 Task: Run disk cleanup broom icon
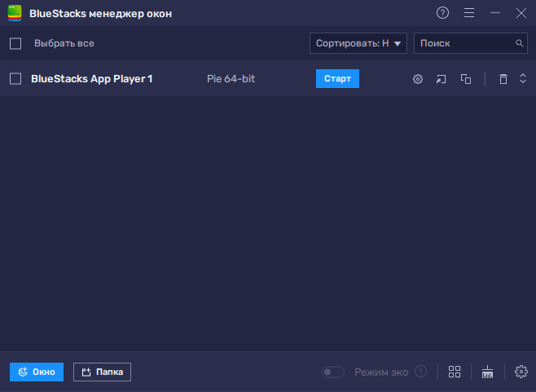click(487, 372)
